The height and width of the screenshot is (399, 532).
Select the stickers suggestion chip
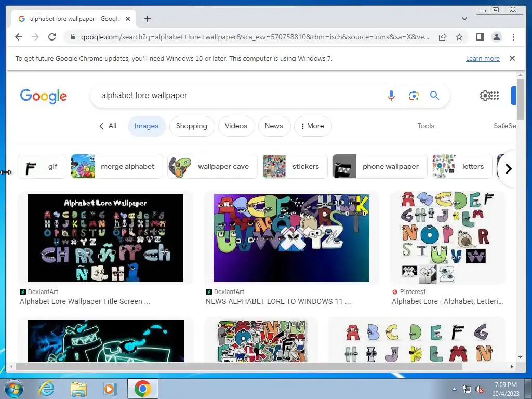coord(295,166)
